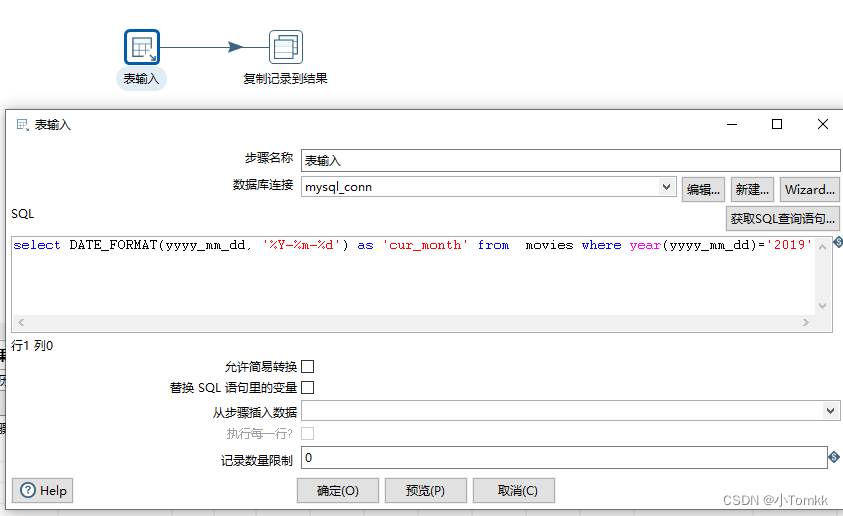Enable 替换 SQL 语句里的变量 checkbox
This screenshot has height=516, width=843.
308,388
